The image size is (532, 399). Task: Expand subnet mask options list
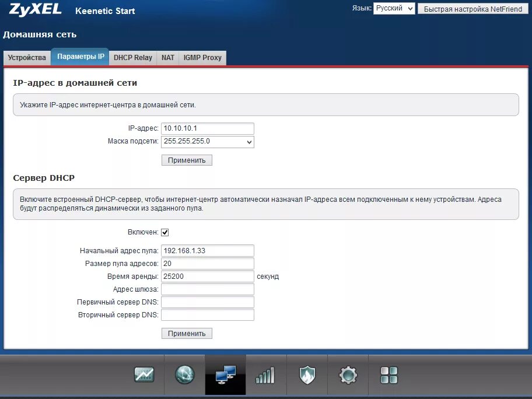[x=249, y=141]
